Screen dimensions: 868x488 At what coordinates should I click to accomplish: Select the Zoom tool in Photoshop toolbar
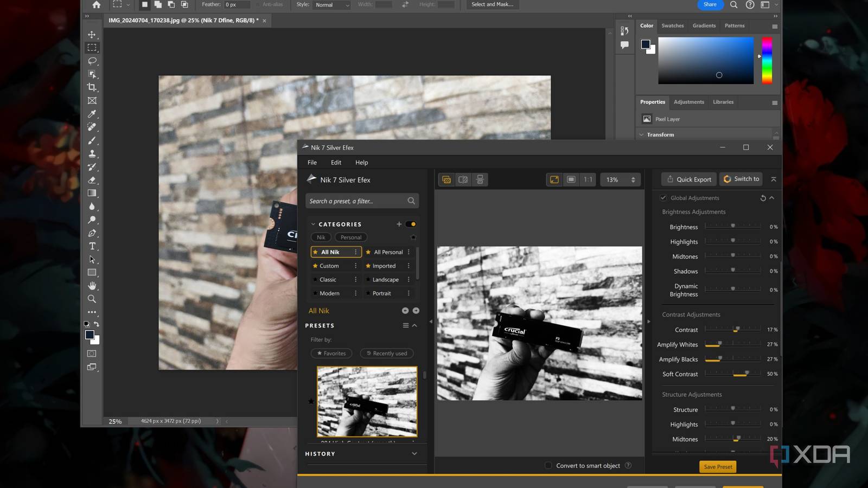coord(92,299)
